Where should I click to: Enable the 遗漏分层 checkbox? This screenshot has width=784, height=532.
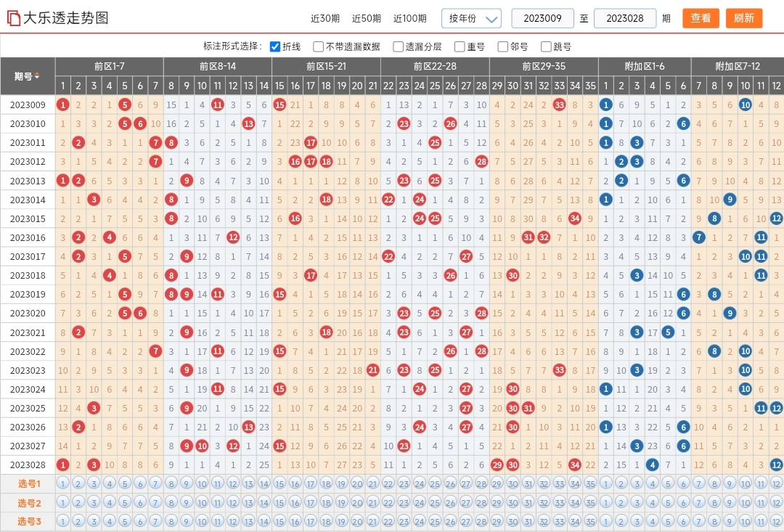[x=398, y=46]
